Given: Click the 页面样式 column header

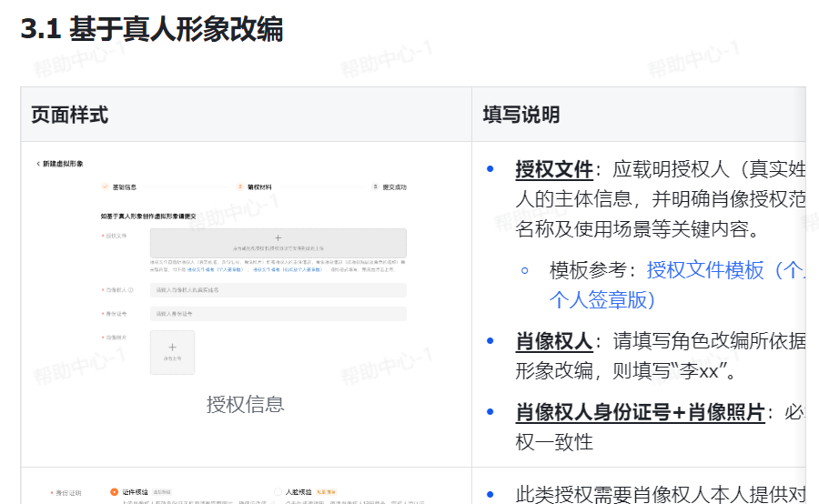Looking at the screenshot, I should (x=69, y=115).
